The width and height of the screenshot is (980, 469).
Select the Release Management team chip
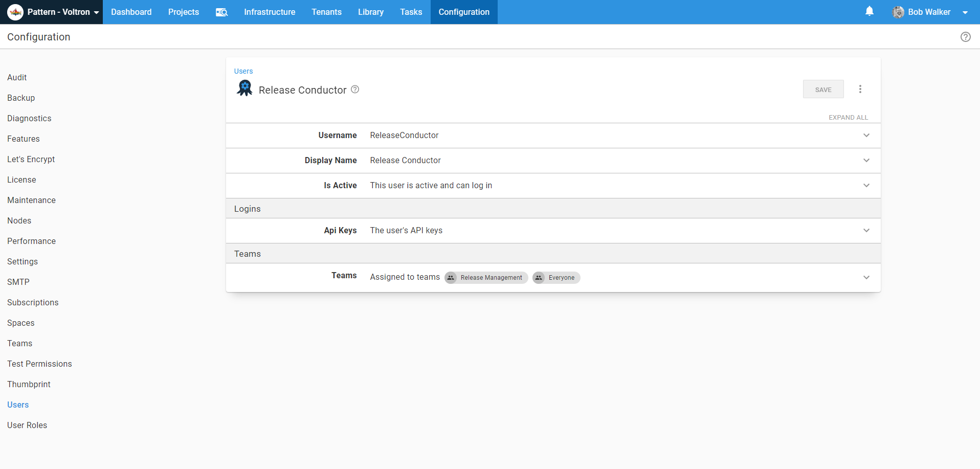point(485,278)
